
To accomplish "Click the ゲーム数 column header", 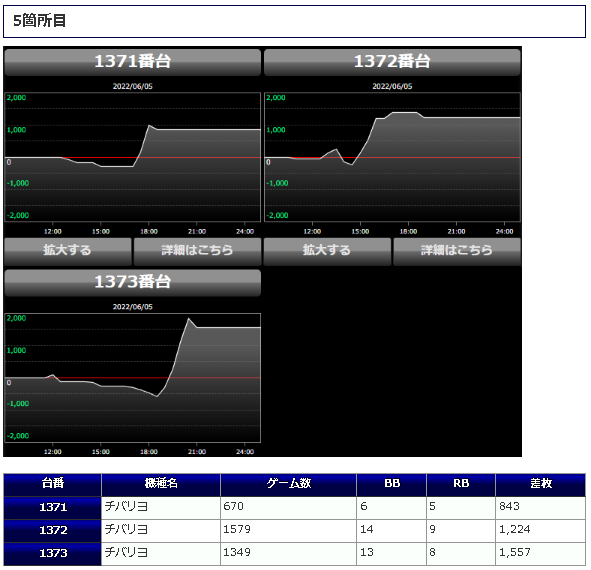I will point(288,485).
